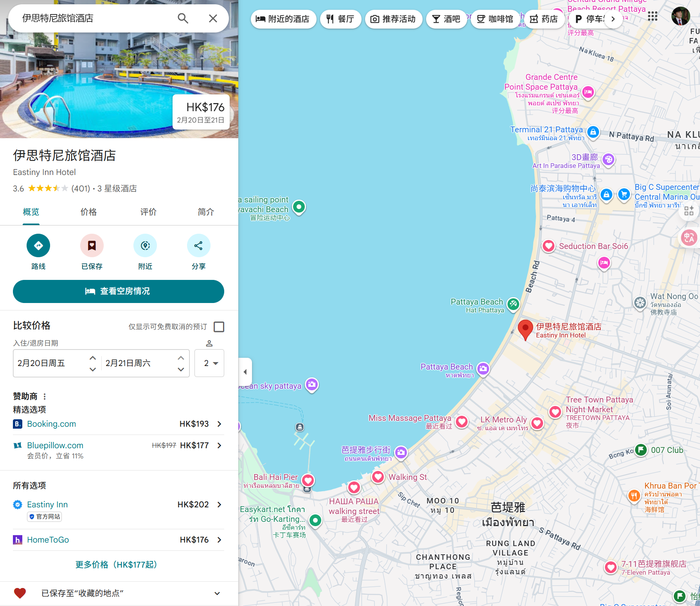Increase check-out date with up arrow
This screenshot has width=700, height=606.
pos(181,358)
